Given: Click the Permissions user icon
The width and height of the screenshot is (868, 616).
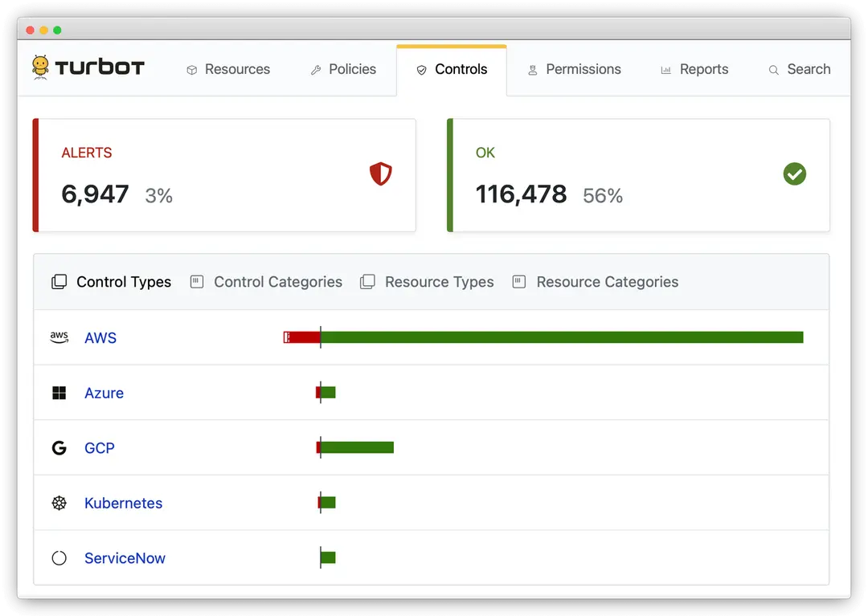Looking at the screenshot, I should (x=533, y=70).
